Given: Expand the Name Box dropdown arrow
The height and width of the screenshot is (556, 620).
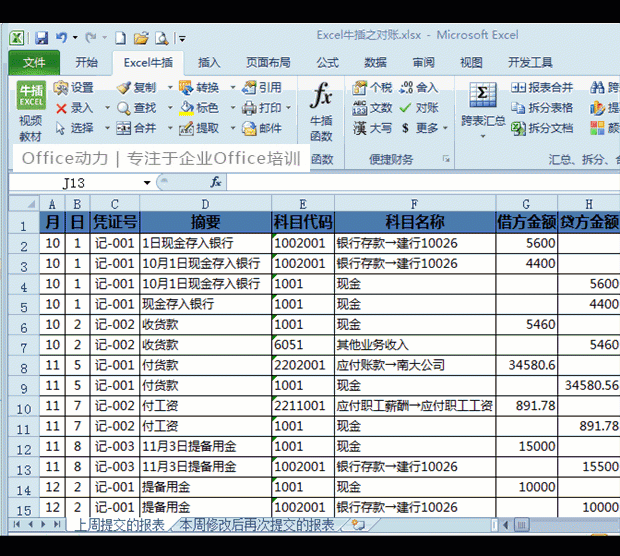Looking at the screenshot, I should [147, 183].
